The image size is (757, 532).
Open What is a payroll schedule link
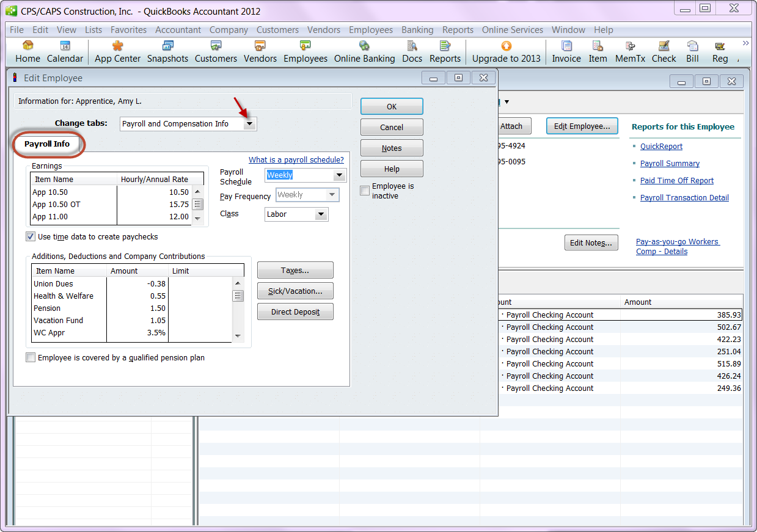click(296, 160)
